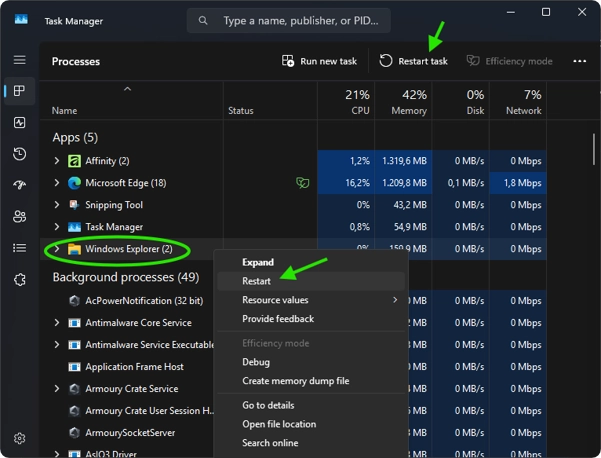Sort by the Name column header

pyautogui.click(x=131, y=101)
